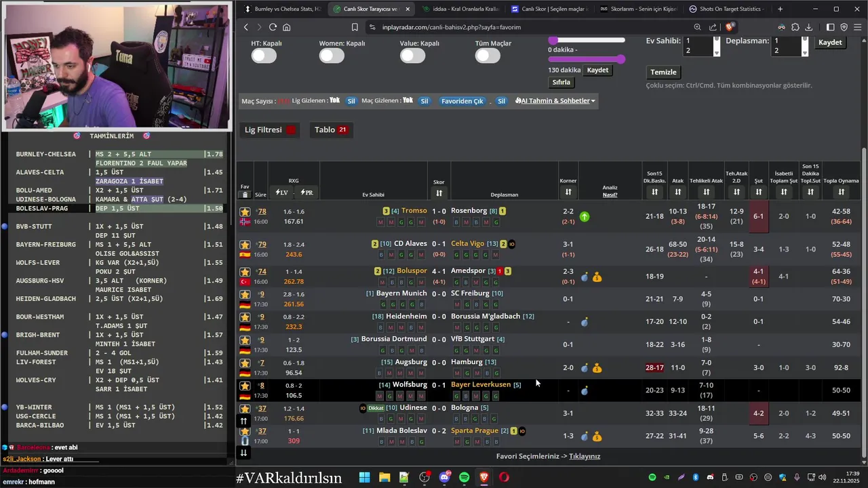Toggle the Tüm Maçlar switch
868x488 pixels.
pyautogui.click(x=488, y=56)
